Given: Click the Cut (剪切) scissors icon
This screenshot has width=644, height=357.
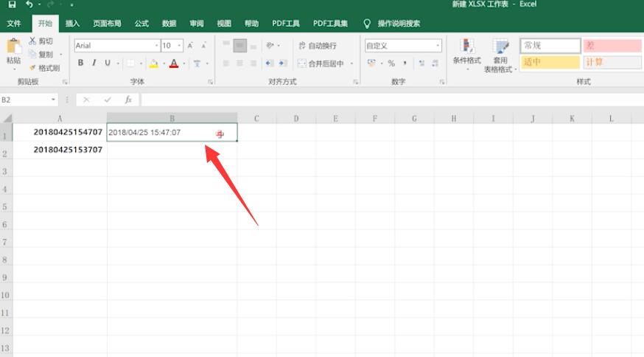Looking at the screenshot, I should tap(32, 41).
